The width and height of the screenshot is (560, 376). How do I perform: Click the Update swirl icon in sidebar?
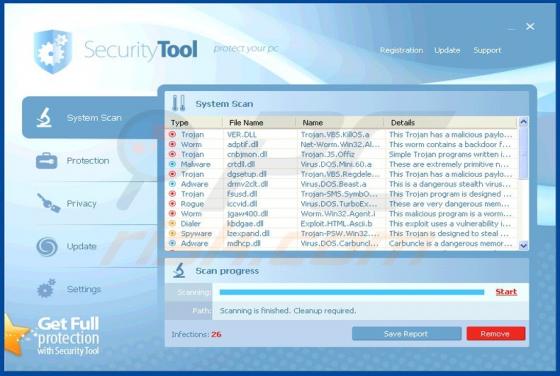[x=47, y=246]
